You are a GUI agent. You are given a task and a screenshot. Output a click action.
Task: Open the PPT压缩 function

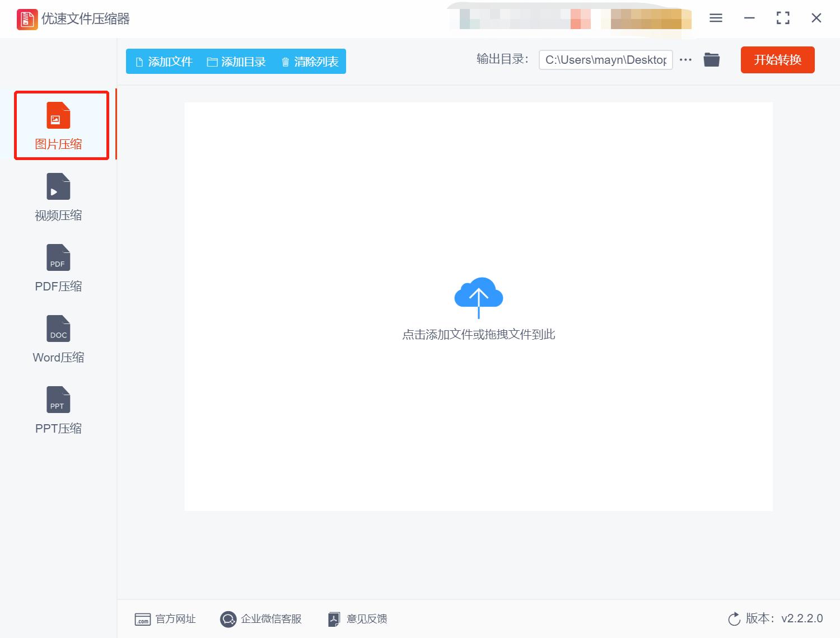pyautogui.click(x=58, y=399)
